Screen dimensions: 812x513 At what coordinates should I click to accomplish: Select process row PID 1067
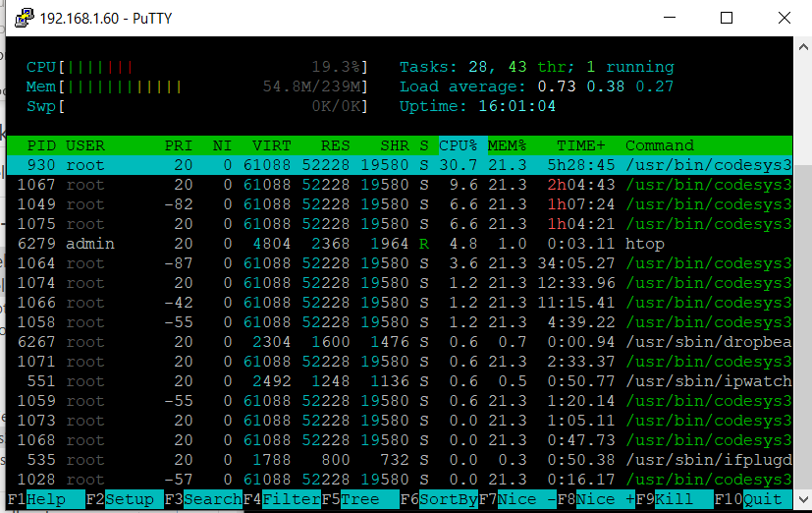400,185
